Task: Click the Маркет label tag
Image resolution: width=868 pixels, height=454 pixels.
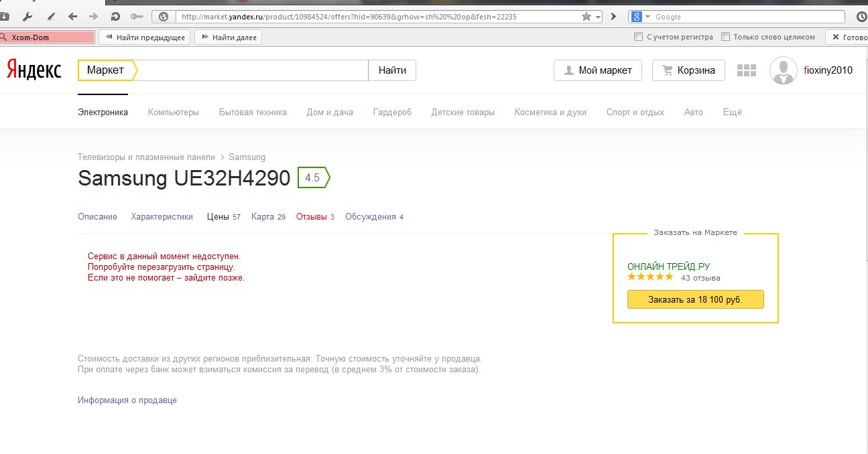Action: coord(107,70)
